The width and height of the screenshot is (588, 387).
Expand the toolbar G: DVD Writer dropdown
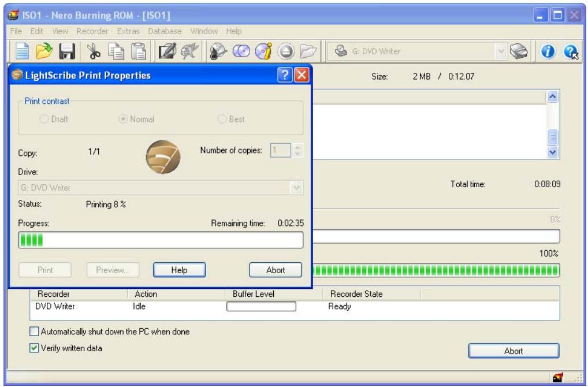coord(501,51)
